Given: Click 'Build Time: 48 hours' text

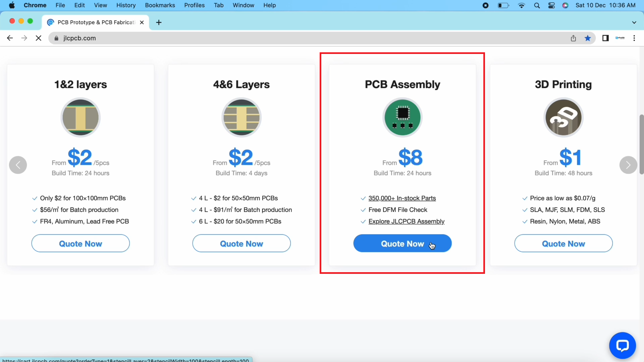Looking at the screenshot, I should [x=563, y=173].
